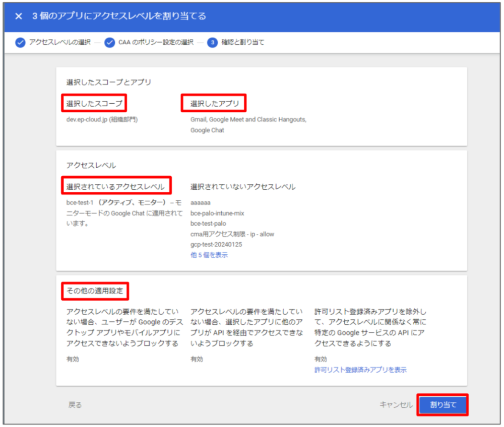Image resolution: width=504 pixels, height=427 pixels.
Task: Click the bce-palo-intune-mix access level entry
Action: pos(217,213)
